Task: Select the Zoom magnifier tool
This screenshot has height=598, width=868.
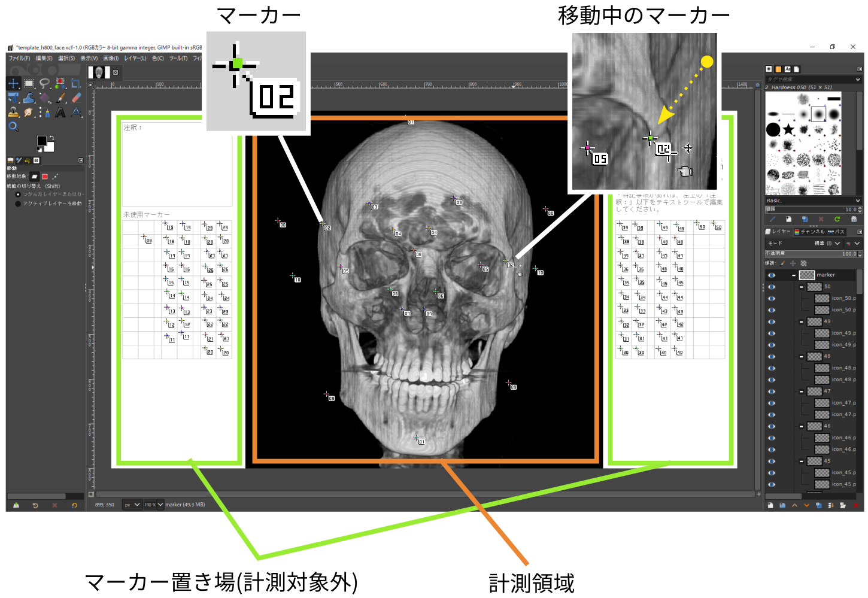Action: pyautogui.click(x=13, y=126)
